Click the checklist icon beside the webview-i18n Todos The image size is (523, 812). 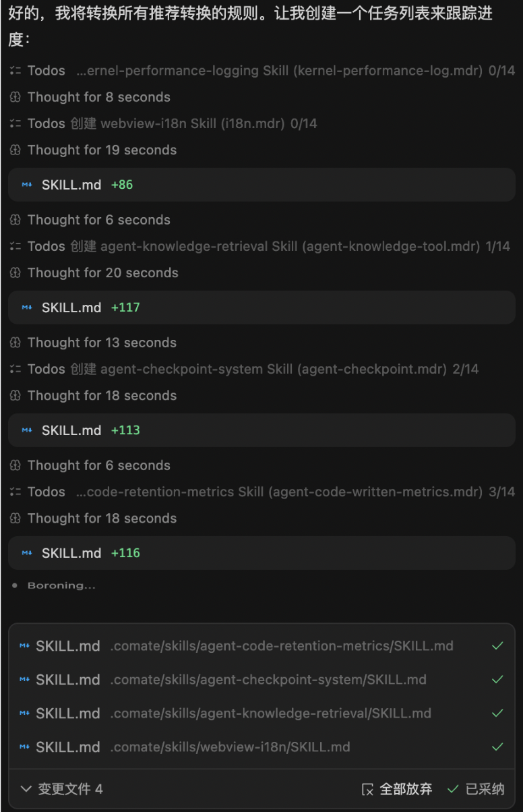(16, 123)
